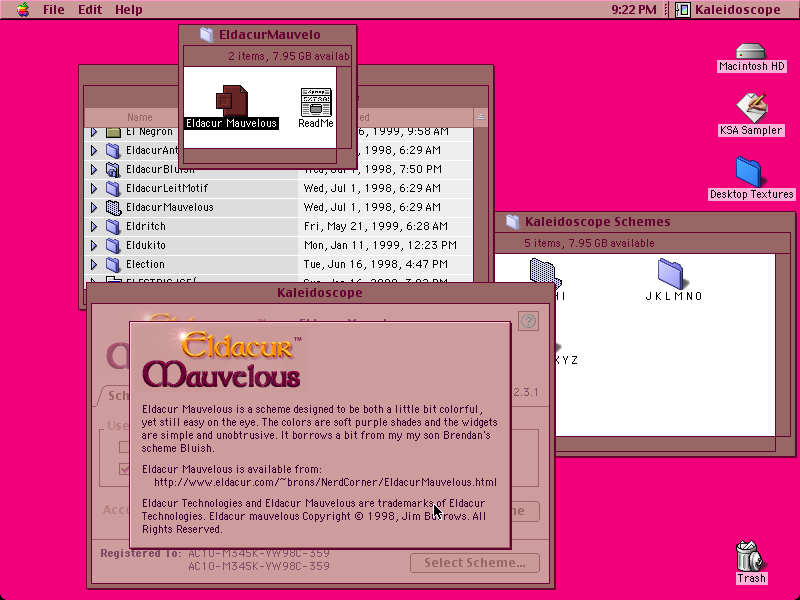
Task: Click the El Negron folder icon
Action: (x=113, y=132)
